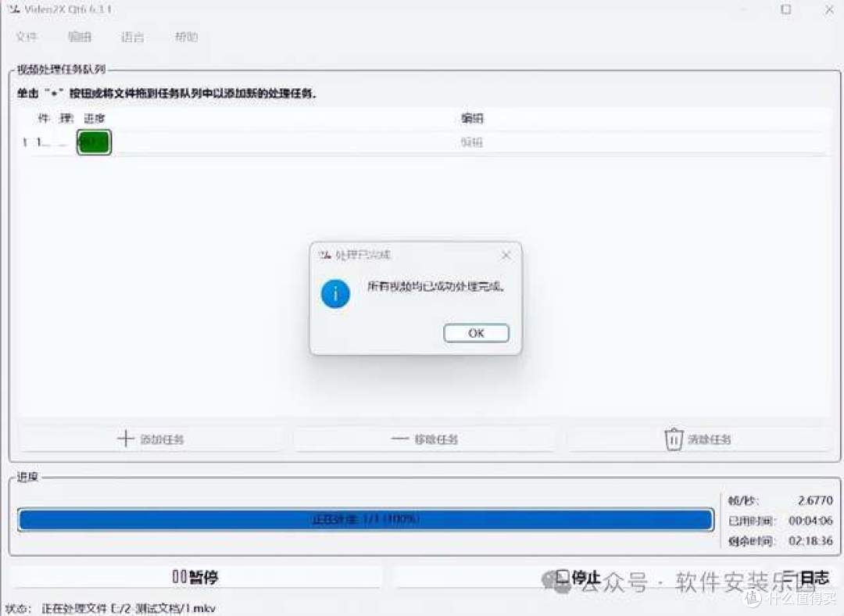Click the blue overall progress bar
This screenshot has height=616, width=844.
pyautogui.click(x=366, y=520)
